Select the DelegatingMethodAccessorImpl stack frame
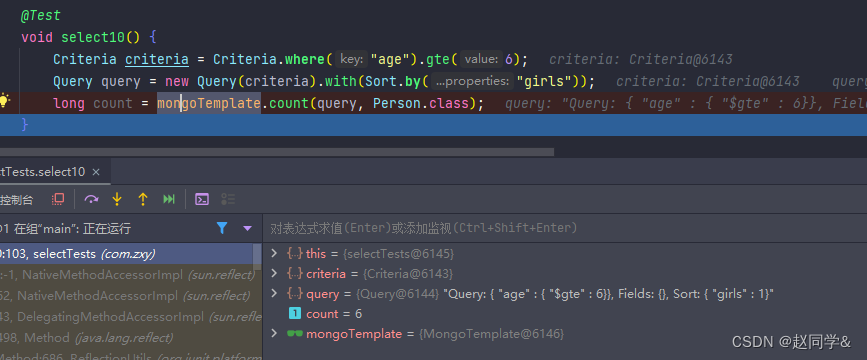The height and width of the screenshot is (360, 867). [127, 317]
